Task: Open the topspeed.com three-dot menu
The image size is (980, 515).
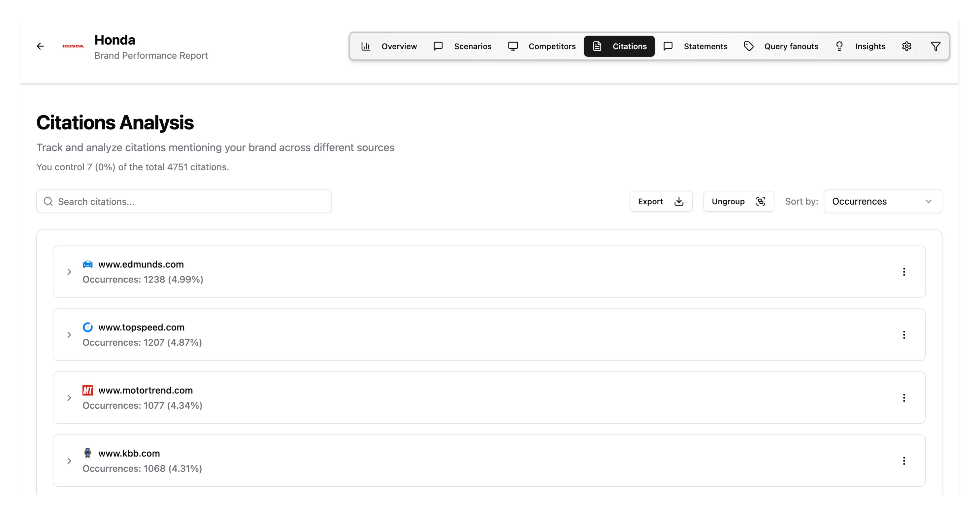Action: click(904, 335)
